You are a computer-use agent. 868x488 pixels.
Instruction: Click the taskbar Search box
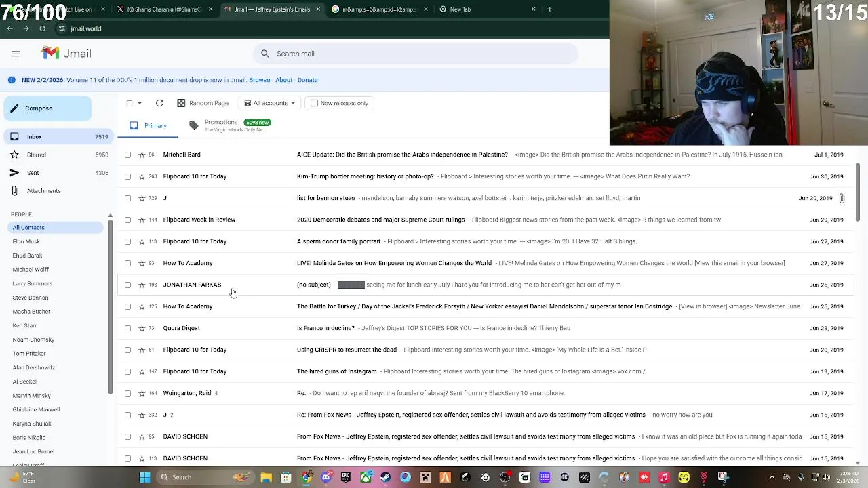[x=206, y=477]
